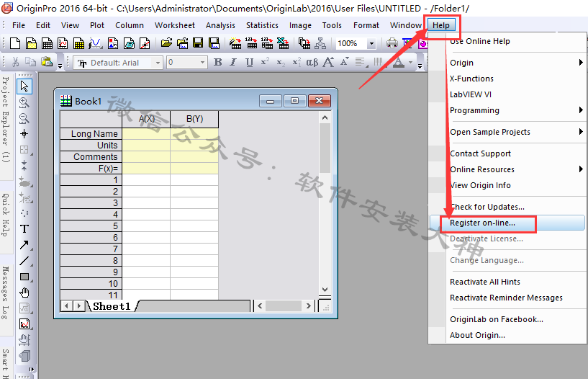Open the font color dropdown arrow
Image resolution: width=588 pixels, height=379 pixels.
point(411,62)
